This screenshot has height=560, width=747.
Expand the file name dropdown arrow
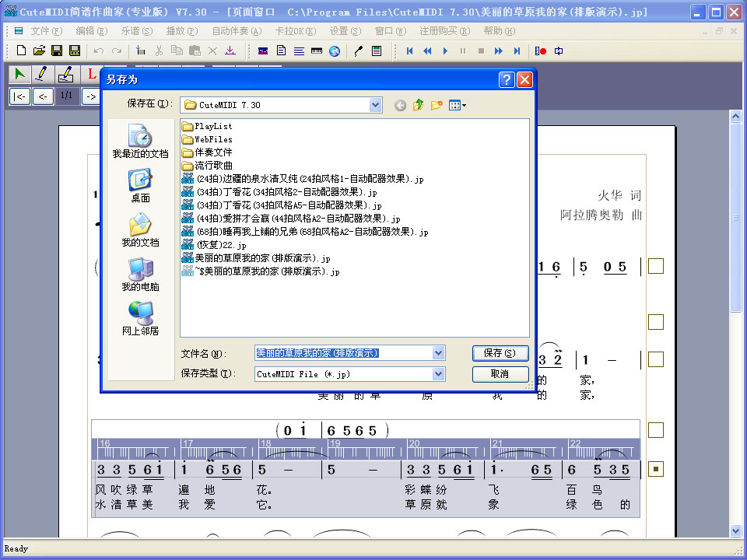point(438,353)
